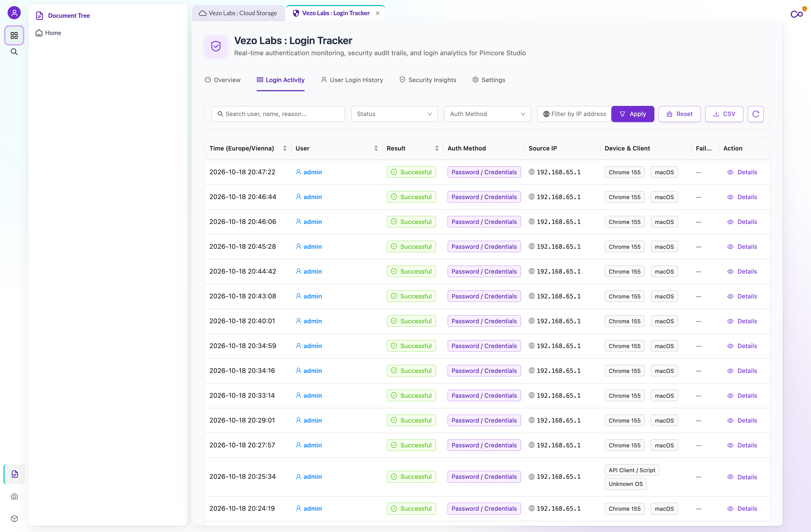Click the Chrome 155 tag at 20:29:01

point(624,420)
